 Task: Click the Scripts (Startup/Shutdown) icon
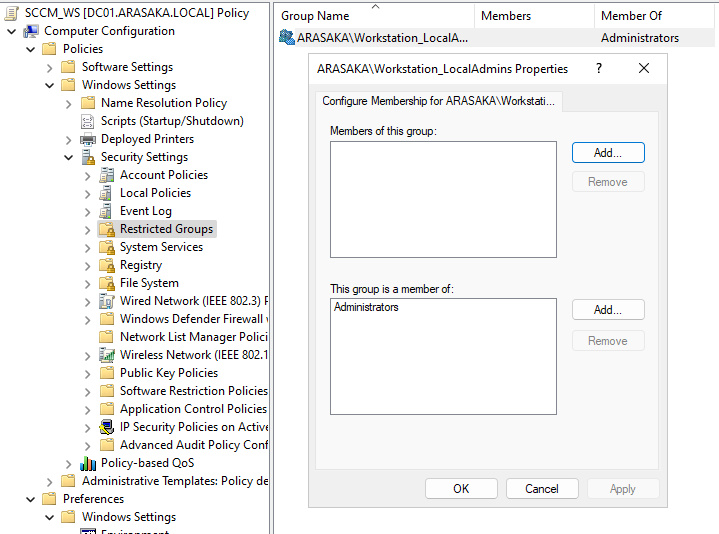point(88,121)
